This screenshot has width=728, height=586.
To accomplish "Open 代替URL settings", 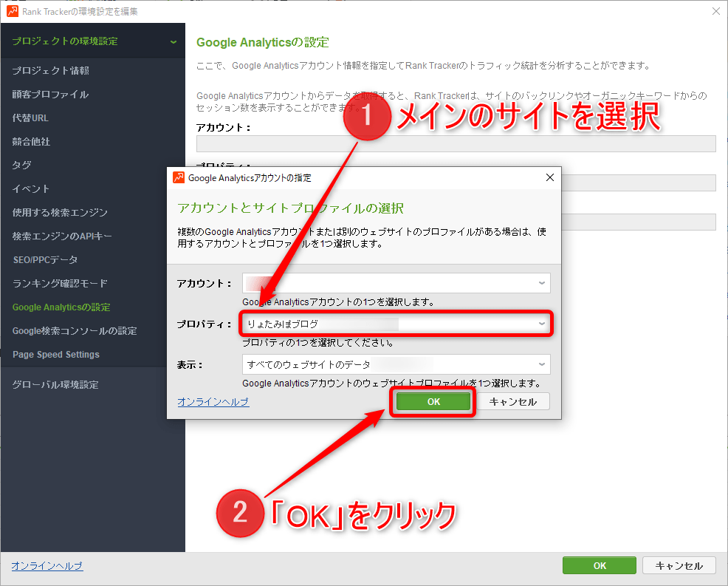I will point(31,118).
